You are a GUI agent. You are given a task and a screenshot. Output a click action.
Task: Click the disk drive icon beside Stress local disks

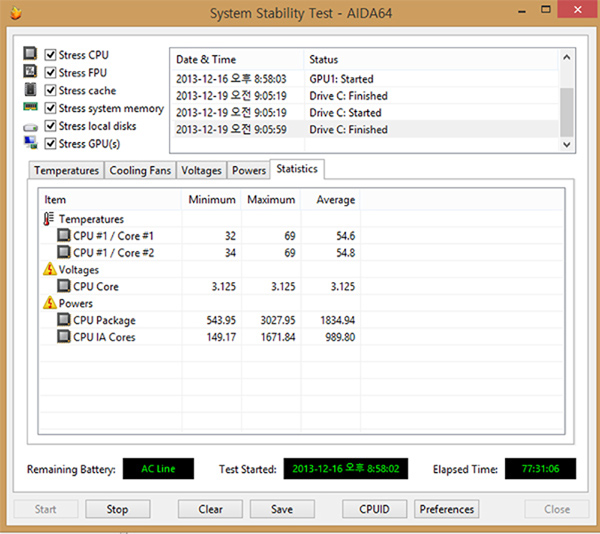point(30,127)
